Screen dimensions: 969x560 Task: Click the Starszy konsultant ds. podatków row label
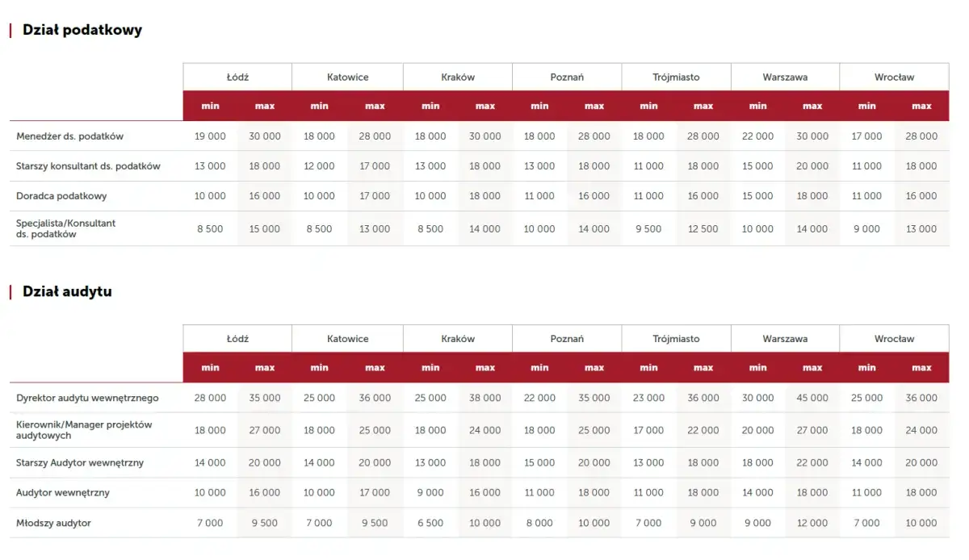point(88,166)
